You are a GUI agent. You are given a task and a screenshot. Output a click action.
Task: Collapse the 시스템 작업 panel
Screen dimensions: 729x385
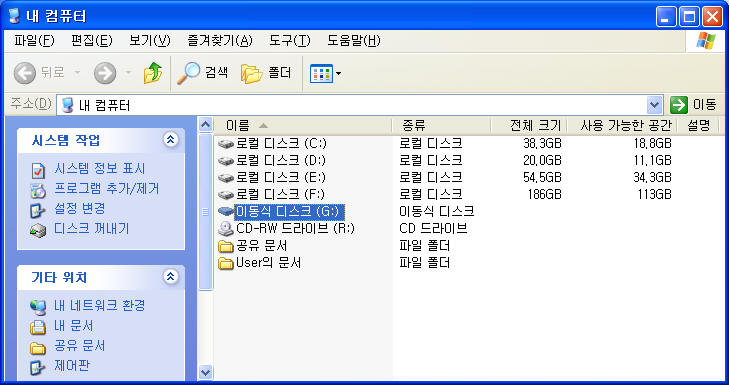pyautogui.click(x=171, y=139)
